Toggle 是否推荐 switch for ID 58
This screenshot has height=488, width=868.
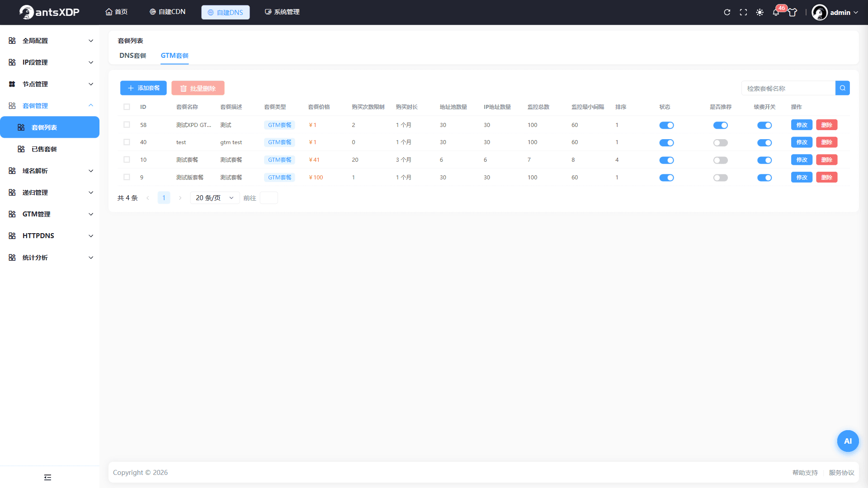[x=721, y=125]
